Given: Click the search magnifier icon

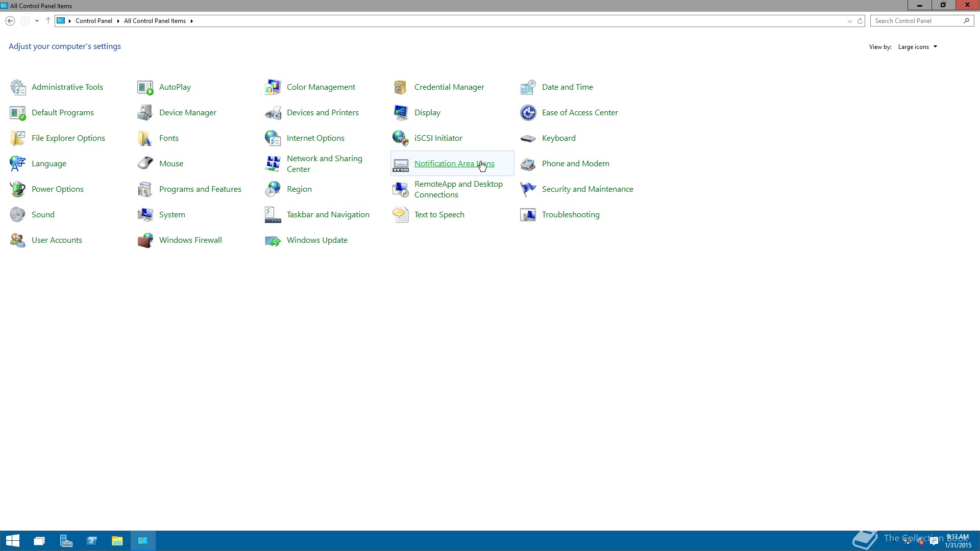Looking at the screenshot, I should point(966,21).
